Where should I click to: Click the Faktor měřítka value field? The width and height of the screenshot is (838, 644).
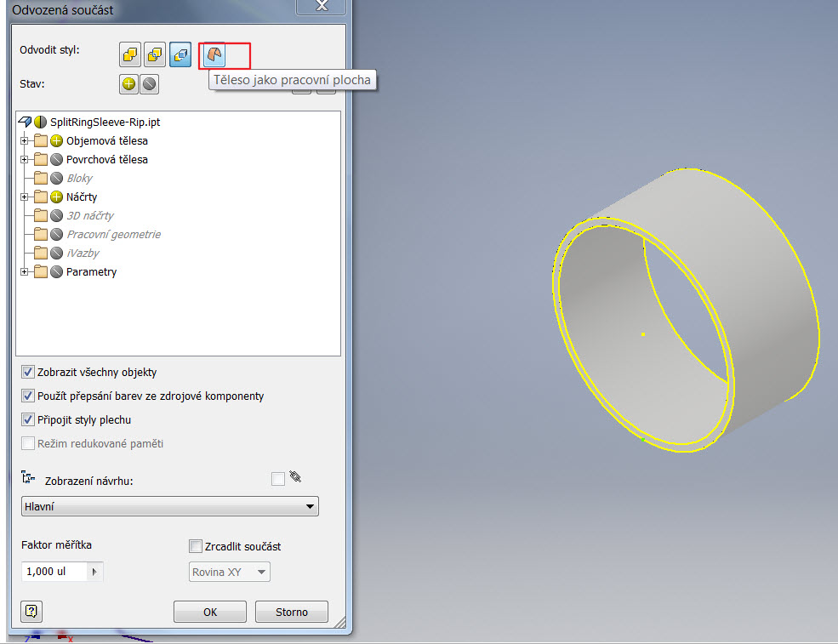tap(54, 572)
